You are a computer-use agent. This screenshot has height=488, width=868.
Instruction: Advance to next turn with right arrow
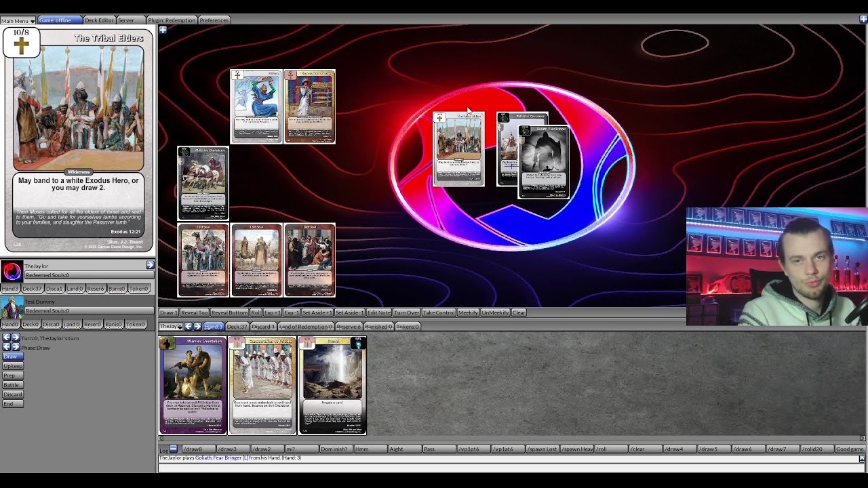16,338
